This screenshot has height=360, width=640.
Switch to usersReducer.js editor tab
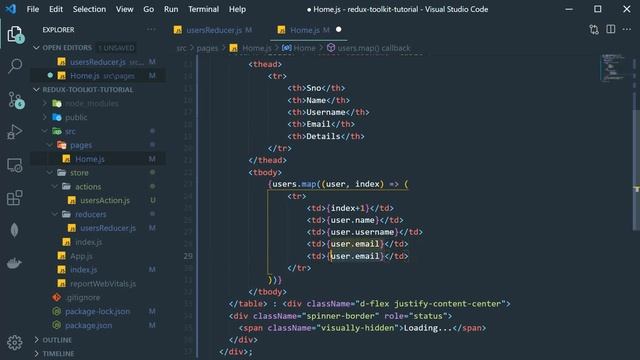coord(213,30)
